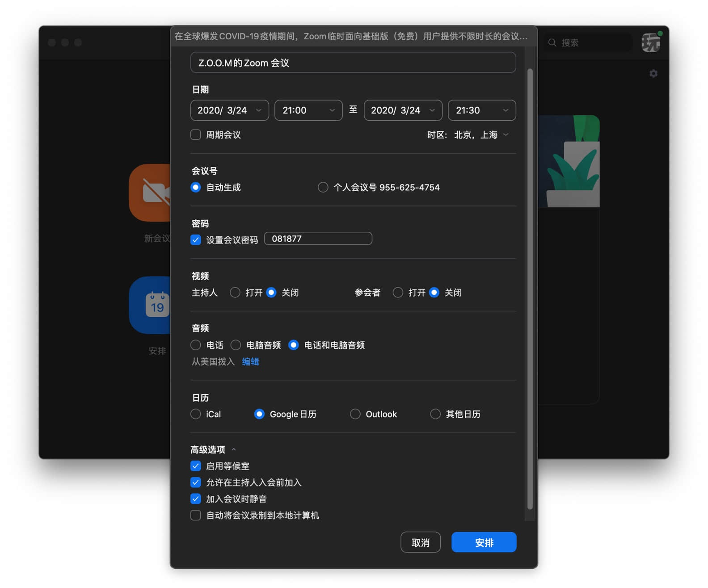This screenshot has width=708, height=588.
Task: Click the 编辑 dial-in link
Action: point(250,361)
